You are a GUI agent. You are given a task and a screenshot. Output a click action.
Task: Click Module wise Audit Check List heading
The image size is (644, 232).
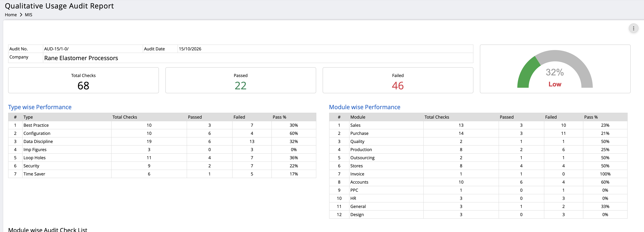click(x=47, y=230)
